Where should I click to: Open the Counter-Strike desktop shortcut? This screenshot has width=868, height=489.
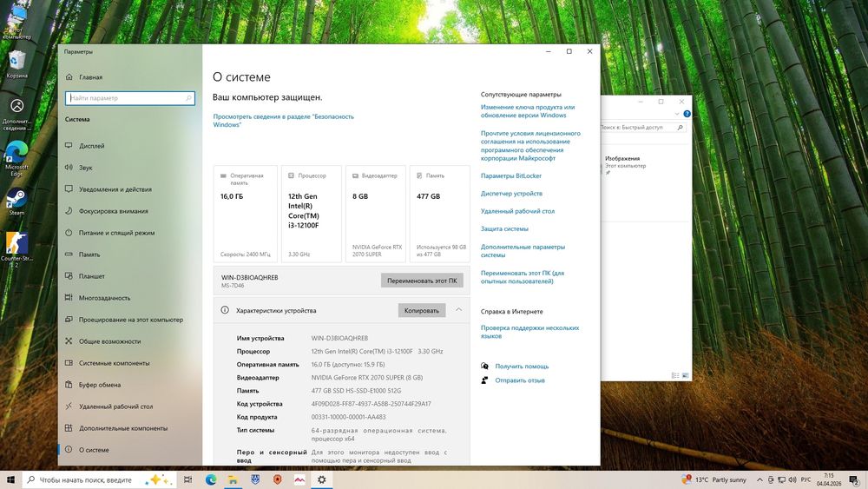16,249
